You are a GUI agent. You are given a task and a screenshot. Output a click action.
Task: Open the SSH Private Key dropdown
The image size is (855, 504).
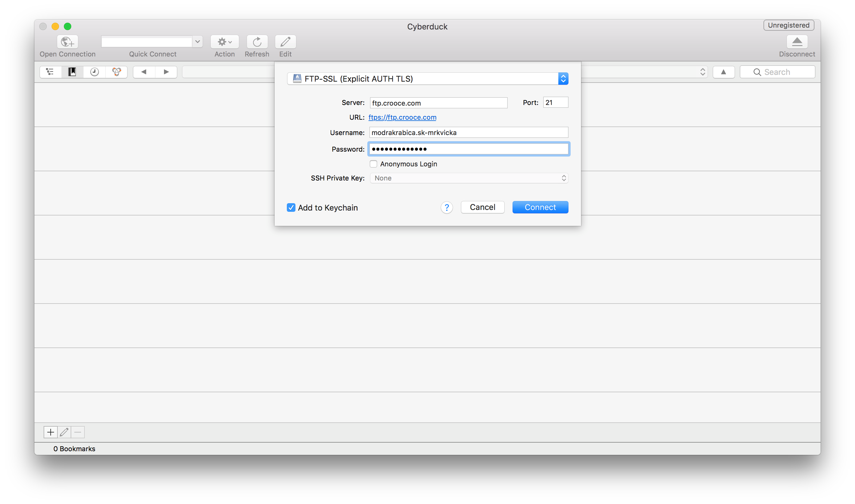click(x=469, y=178)
